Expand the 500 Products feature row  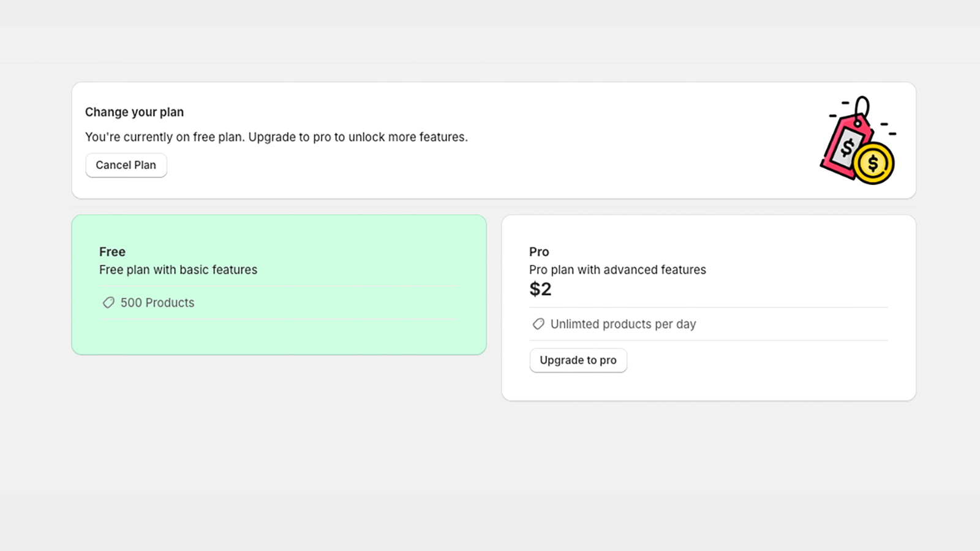(x=157, y=302)
